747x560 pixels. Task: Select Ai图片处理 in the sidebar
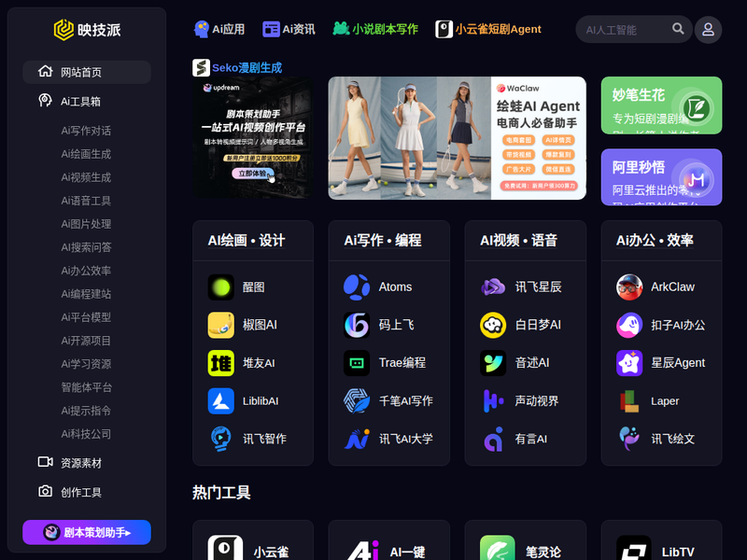click(86, 224)
